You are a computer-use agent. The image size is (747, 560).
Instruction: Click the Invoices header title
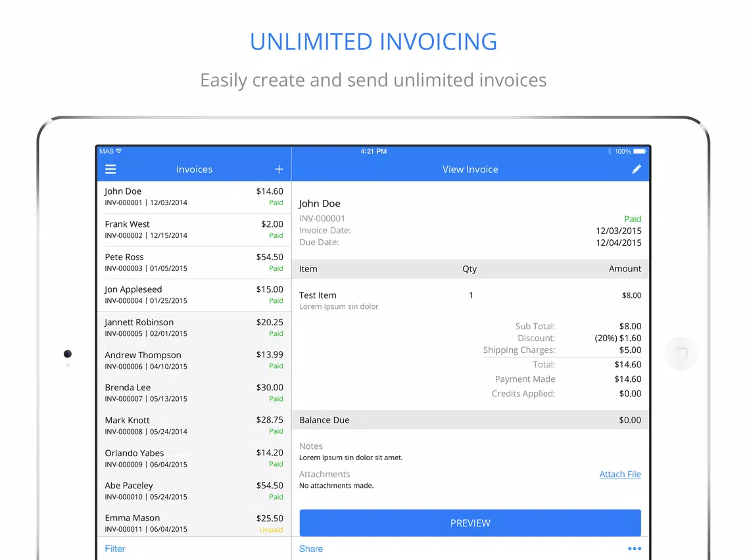[194, 169]
